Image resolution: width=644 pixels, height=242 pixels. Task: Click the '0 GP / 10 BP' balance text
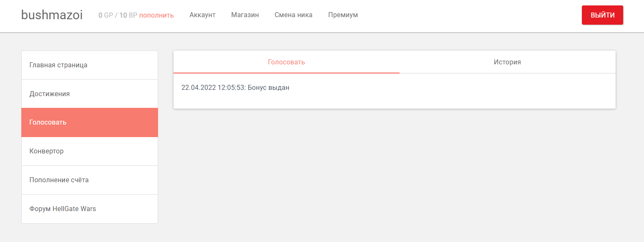(x=118, y=15)
